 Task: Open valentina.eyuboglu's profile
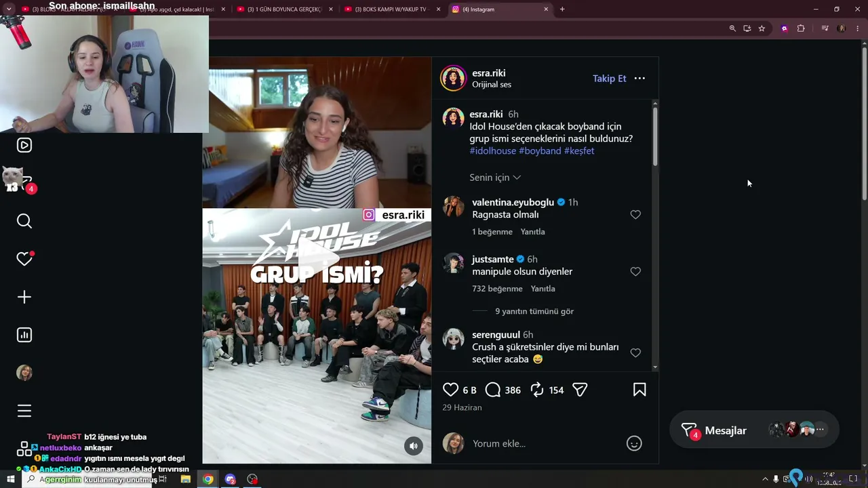point(513,202)
